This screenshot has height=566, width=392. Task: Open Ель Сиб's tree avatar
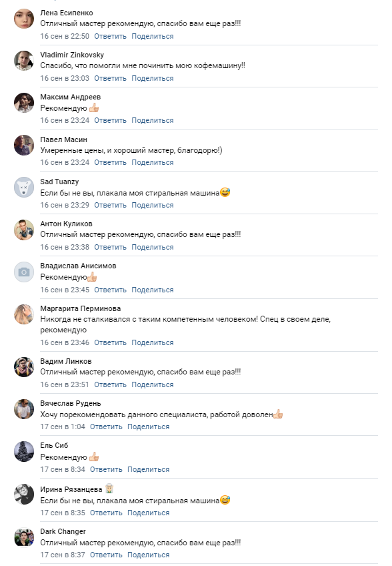[24, 451]
